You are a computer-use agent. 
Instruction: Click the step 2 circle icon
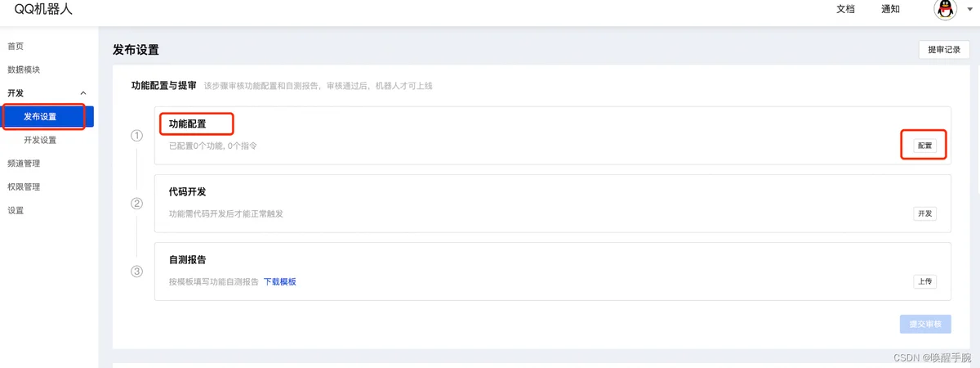pyautogui.click(x=137, y=204)
